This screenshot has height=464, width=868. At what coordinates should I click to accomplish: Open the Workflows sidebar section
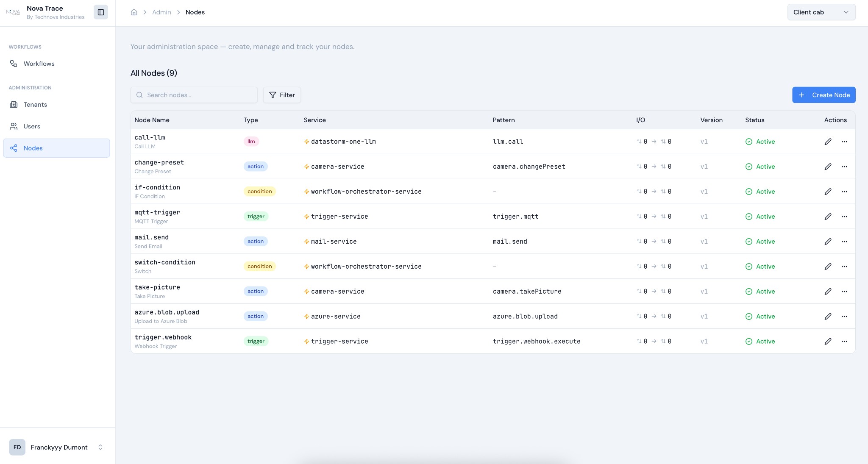pyautogui.click(x=39, y=63)
